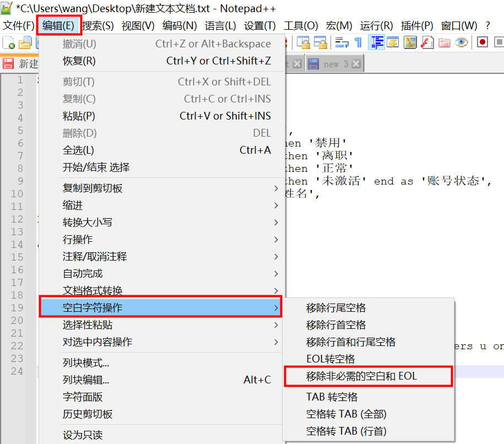This screenshot has width=504, height=444.
Task: Choose 列块模式... menu item
Action: coord(162,363)
